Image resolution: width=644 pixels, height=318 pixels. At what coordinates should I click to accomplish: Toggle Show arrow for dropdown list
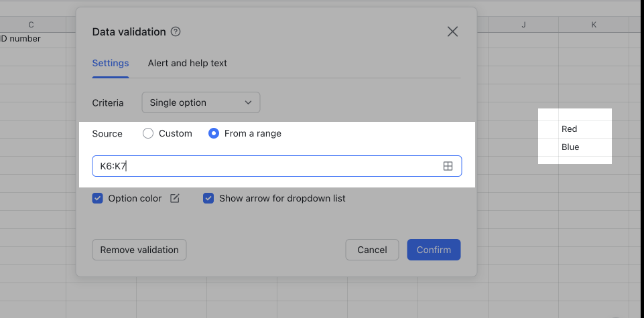coord(208,198)
